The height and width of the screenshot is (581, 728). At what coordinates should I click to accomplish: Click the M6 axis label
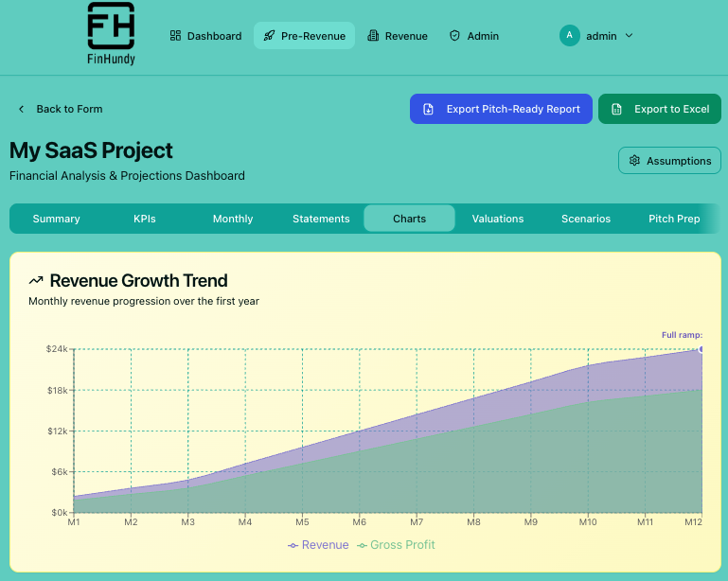[x=360, y=522]
